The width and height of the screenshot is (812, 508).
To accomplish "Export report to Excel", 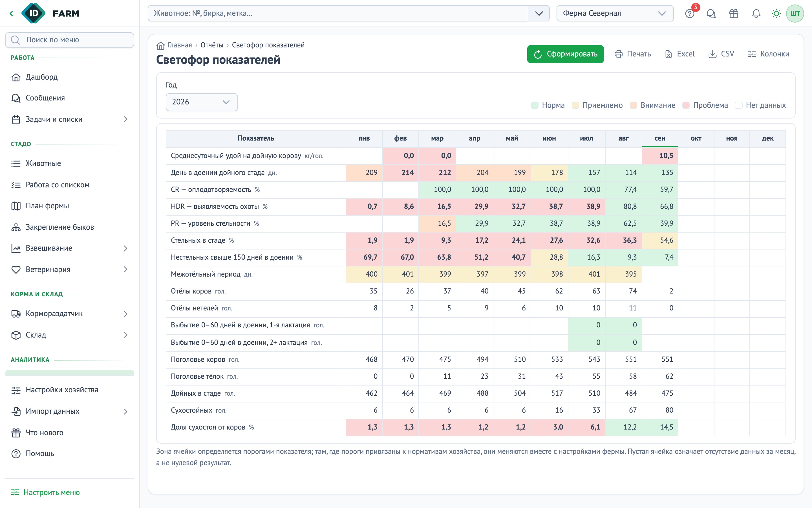I will 680,54.
